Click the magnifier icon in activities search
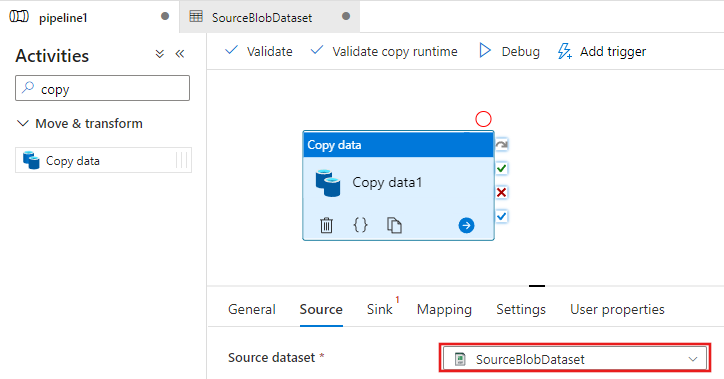 28,87
